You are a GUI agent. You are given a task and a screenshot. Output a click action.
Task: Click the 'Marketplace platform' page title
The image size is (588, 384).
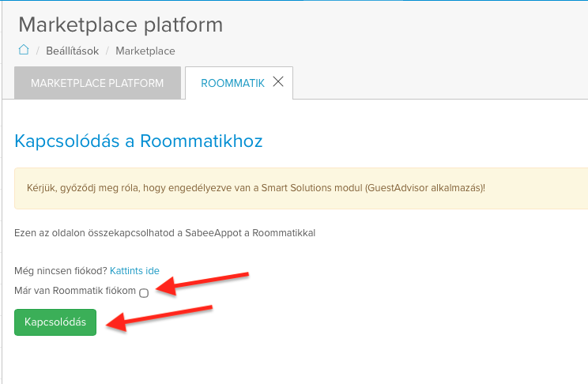[x=120, y=24]
